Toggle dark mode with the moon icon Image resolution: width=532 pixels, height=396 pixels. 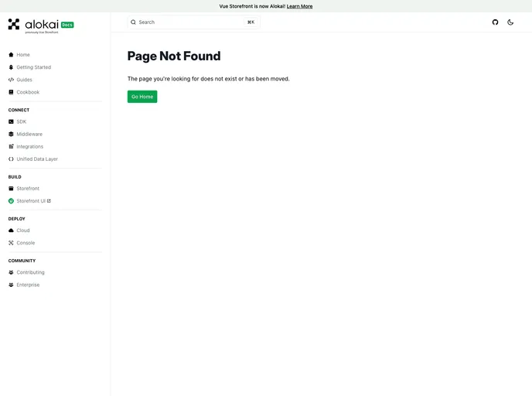510,22
